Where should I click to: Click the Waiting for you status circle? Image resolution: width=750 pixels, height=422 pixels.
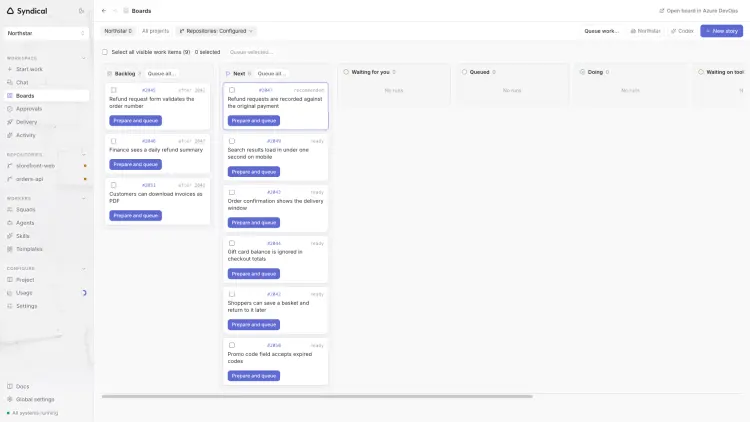[346, 72]
